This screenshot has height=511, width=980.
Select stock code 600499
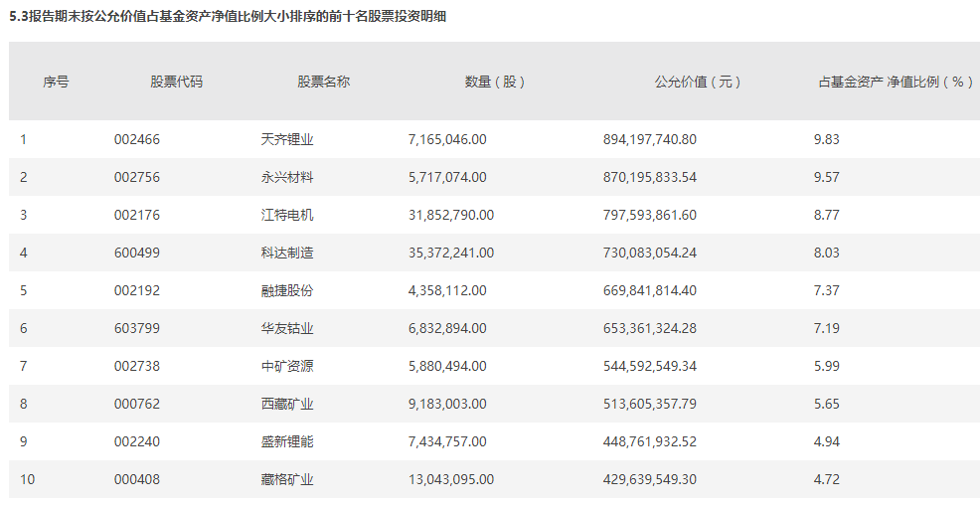click(137, 254)
